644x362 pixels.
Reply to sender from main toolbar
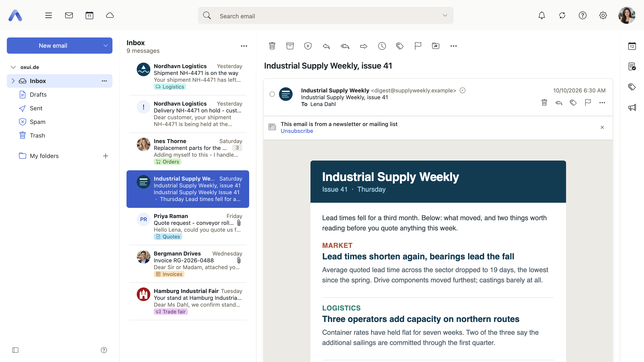326,46
